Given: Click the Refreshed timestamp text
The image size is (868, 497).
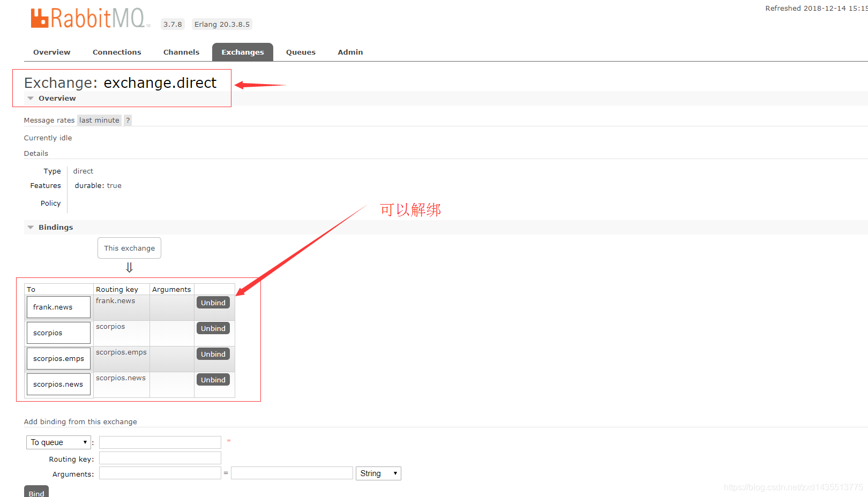Looking at the screenshot, I should pyautogui.click(x=816, y=9).
